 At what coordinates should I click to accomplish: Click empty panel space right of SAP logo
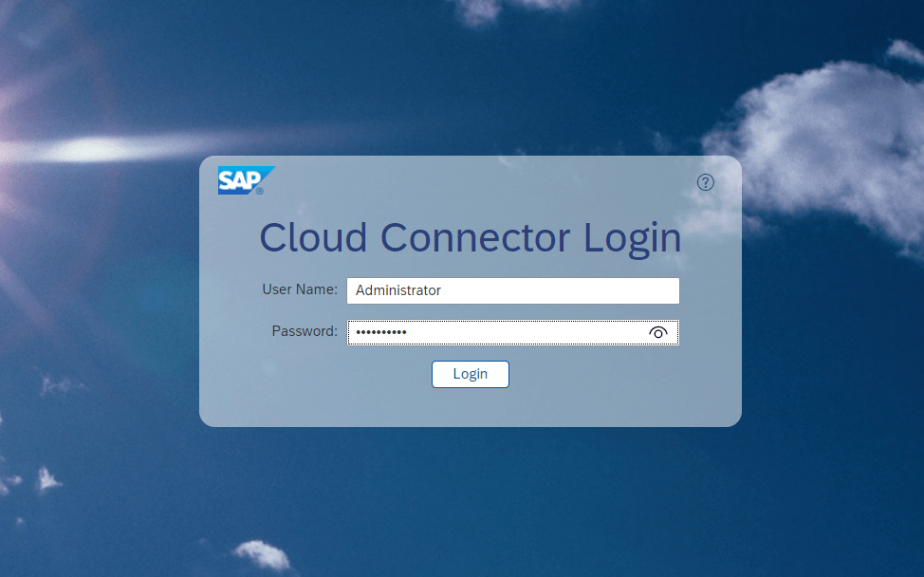click(474, 182)
